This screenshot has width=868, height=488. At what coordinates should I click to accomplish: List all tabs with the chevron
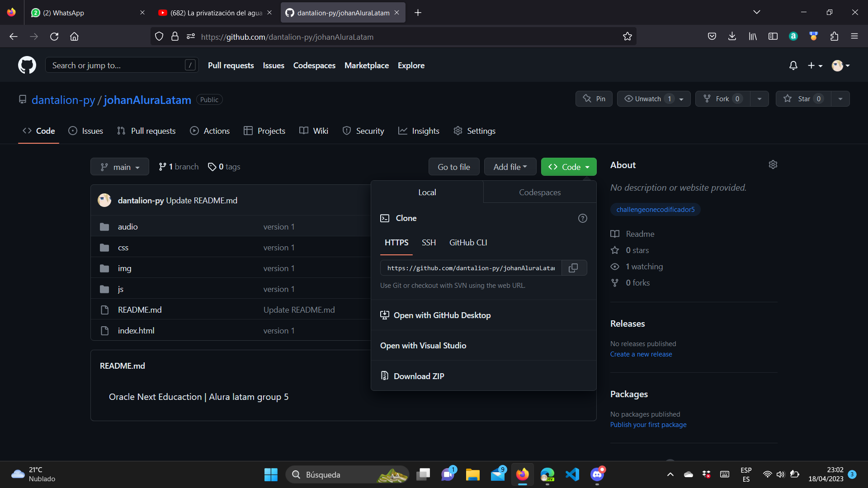[757, 12]
